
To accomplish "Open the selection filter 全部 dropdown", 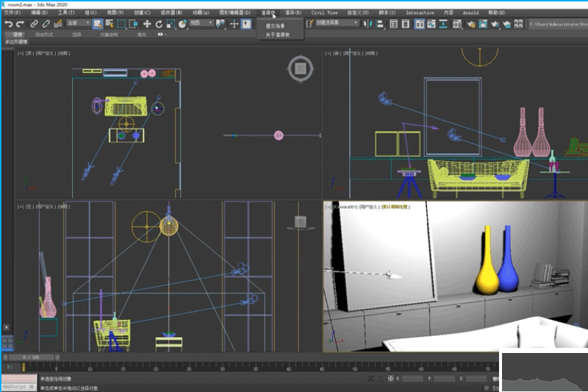I will coord(78,24).
